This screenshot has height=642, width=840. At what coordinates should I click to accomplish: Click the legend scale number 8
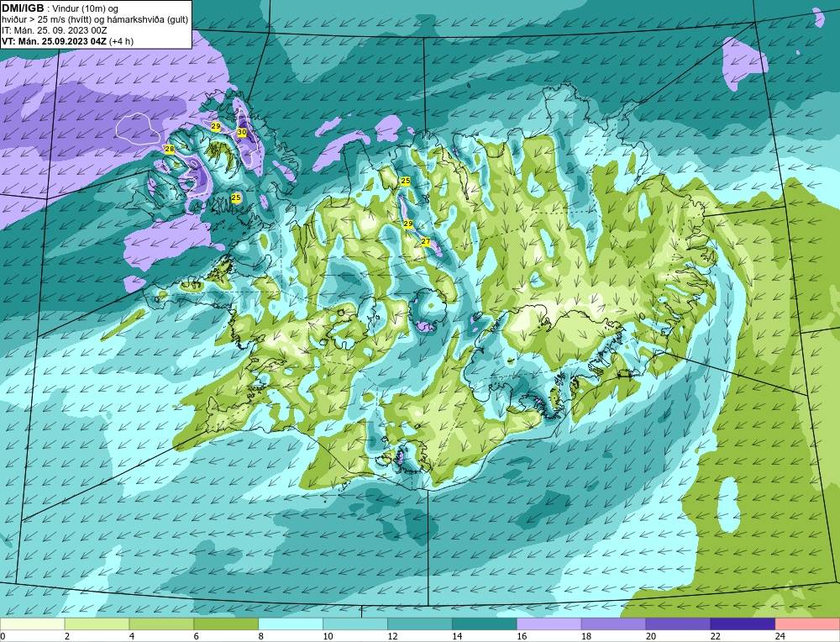click(x=261, y=636)
